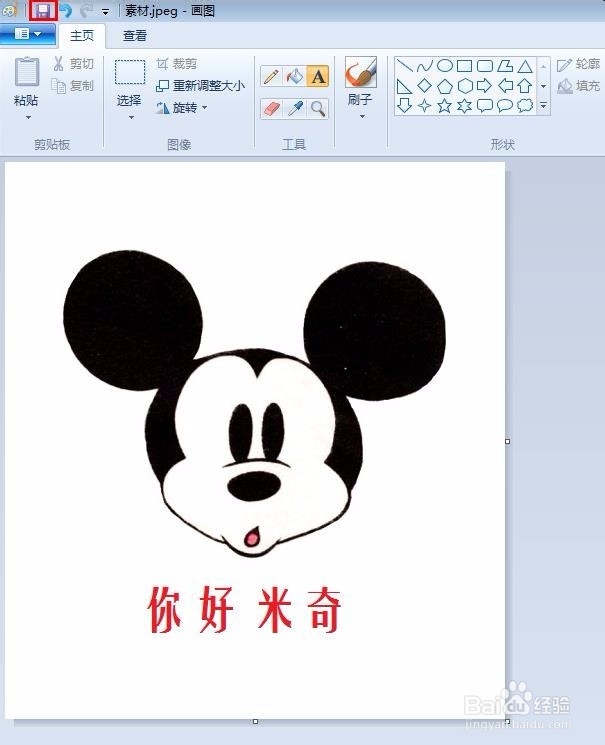The width and height of the screenshot is (605, 745).
Task: Expand the 粘贴 dropdown arrow
Action: point(28,117)
